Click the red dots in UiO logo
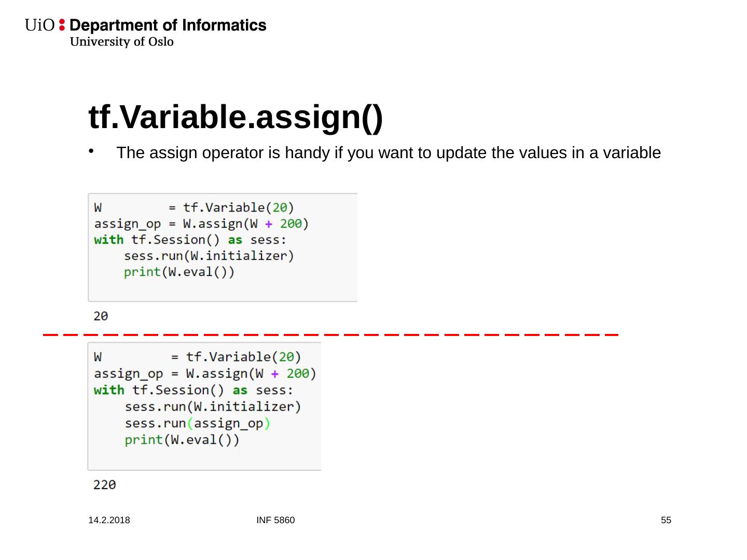 (x=62, y=25)
